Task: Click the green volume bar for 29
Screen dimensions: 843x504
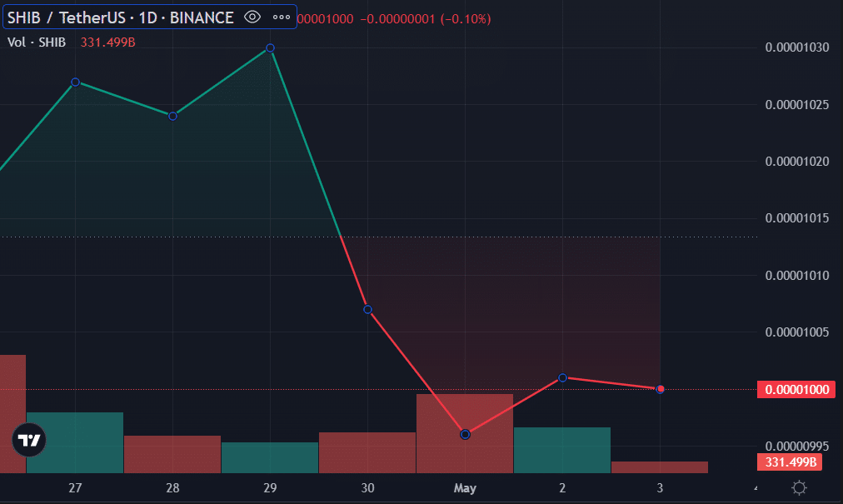Action: [x=270, y=457]
